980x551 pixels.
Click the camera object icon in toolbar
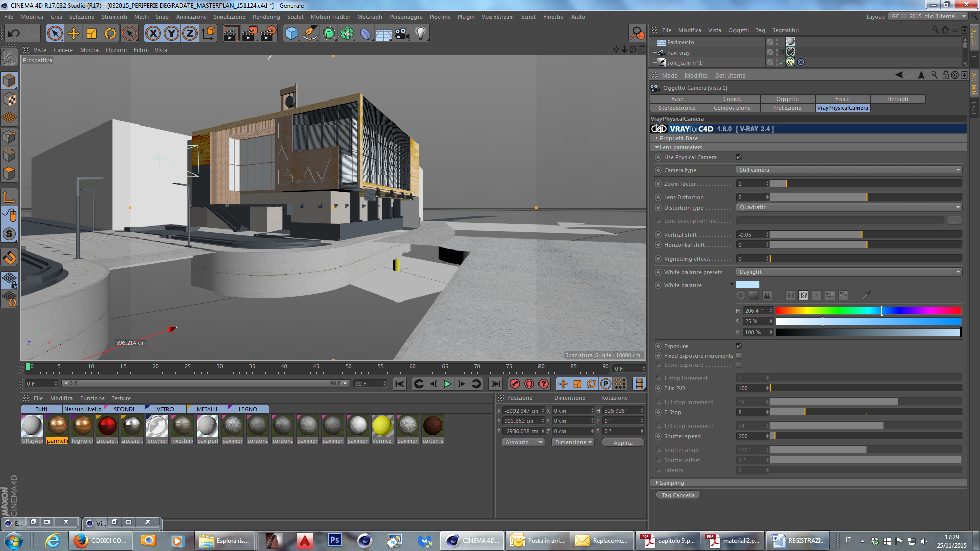coord(402,34)
